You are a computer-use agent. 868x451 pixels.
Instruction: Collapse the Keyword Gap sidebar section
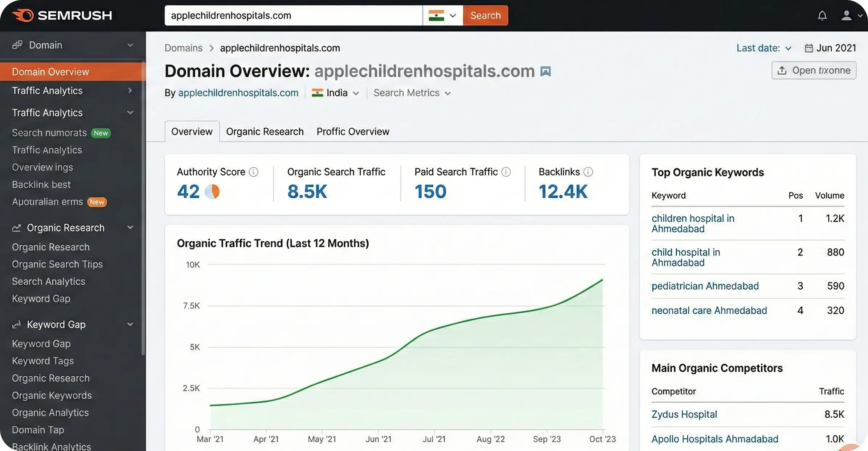pyautogui.click(x=130, y=324)
